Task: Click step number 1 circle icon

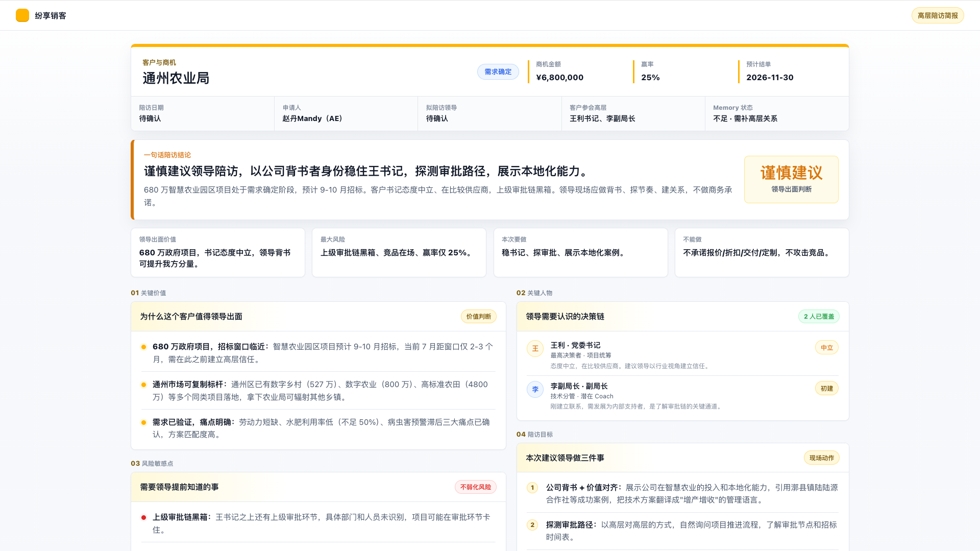Action: point(532,488)
